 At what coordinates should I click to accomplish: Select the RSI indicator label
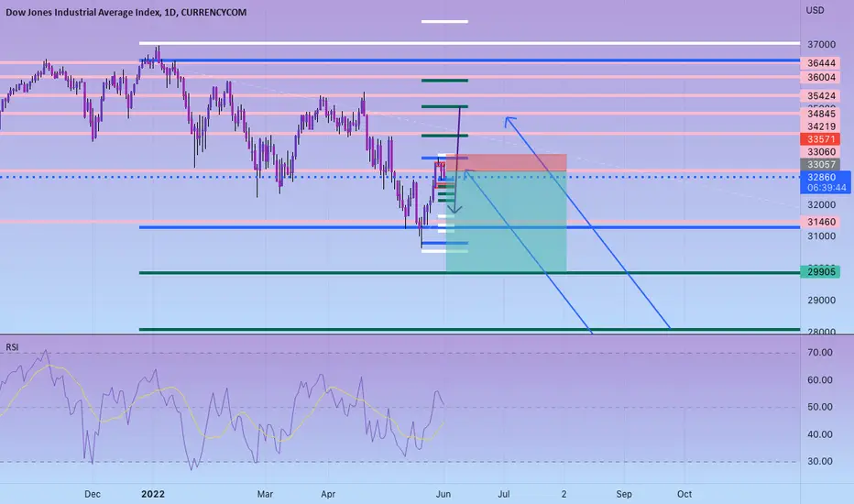click(x=12, y=347)
